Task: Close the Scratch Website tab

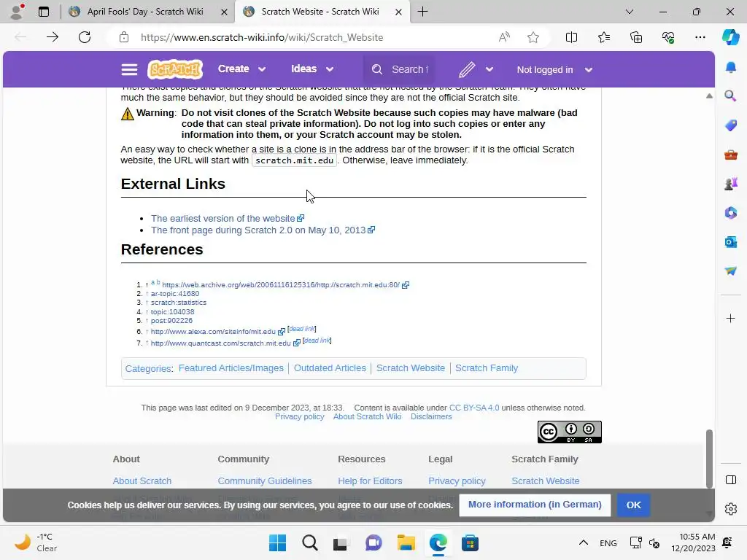Action: tap(399, 12)
